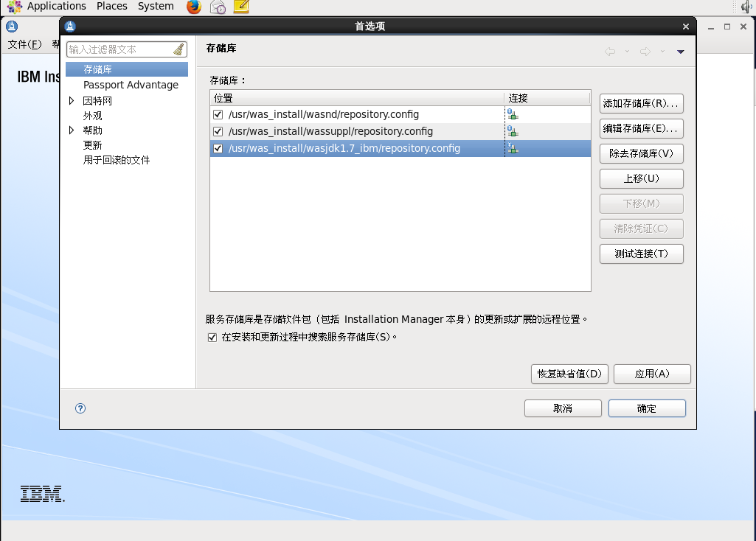The height and width of the screenshot is (541, 756).
Task: Click connection status icon for wassuppl repository
Action: (x=513, y=131)
